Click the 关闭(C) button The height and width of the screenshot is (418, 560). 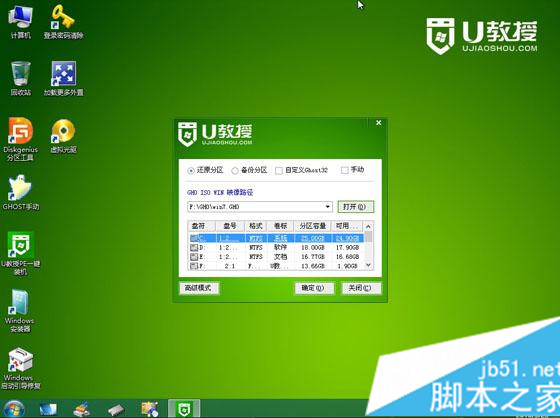[x=361, y=288]
